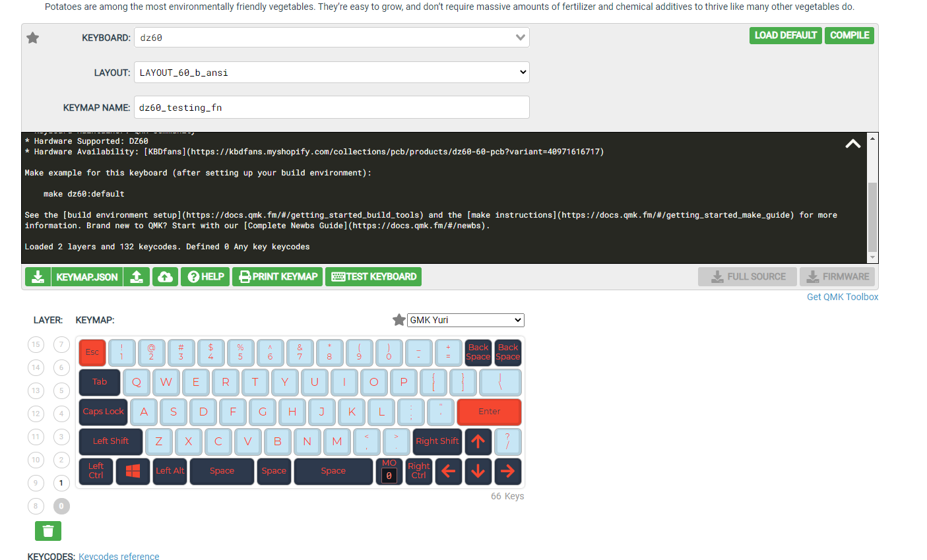Select the red Esc key

[92, 352]
